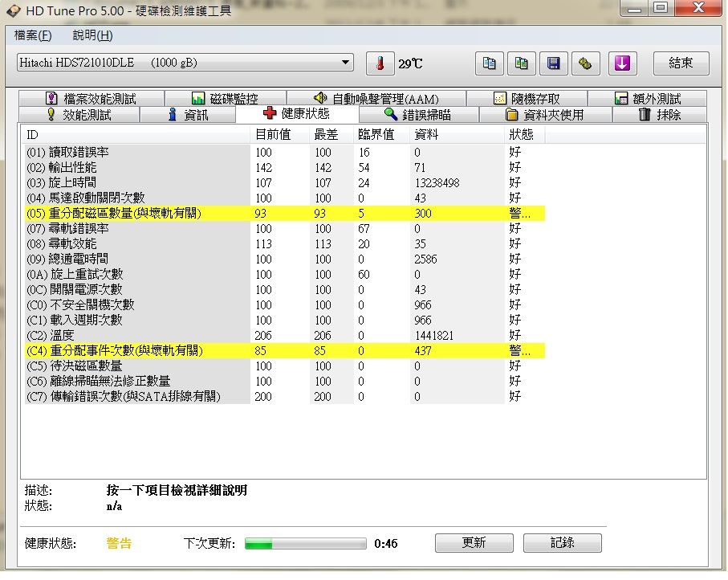Select the 健康狀態 tab
Image resolution: width=728 pixels, height=580 pixels.
297,113
